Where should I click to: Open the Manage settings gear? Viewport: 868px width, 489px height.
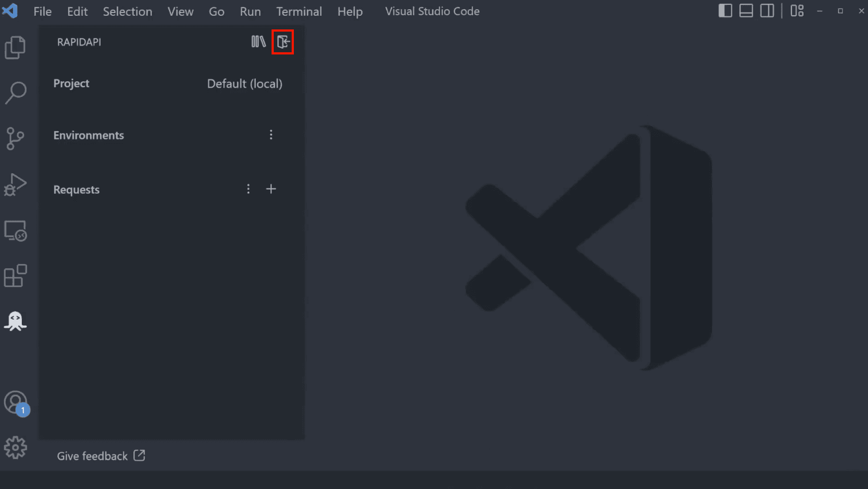point(15,448)
